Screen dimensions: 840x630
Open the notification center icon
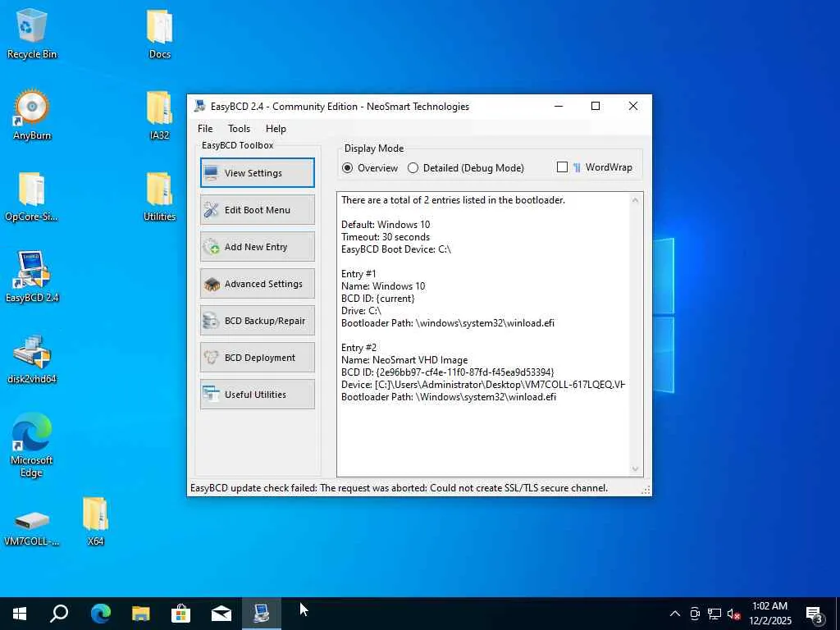point(815,614)
